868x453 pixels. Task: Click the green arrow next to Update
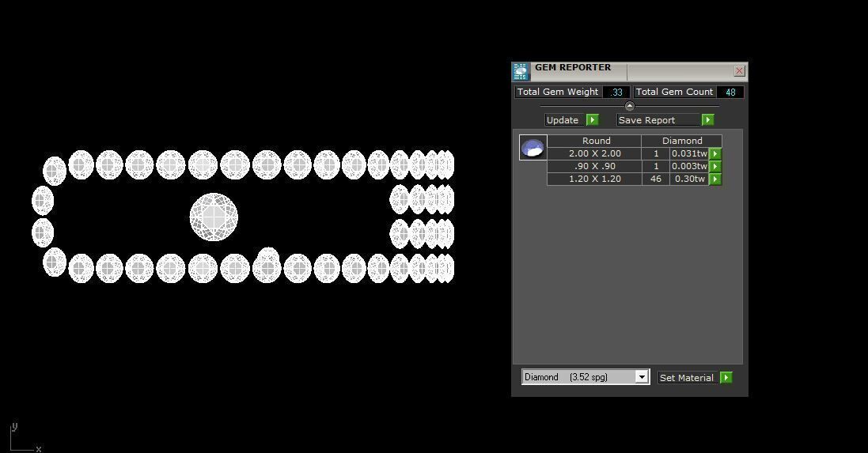[x=593, y=120]
